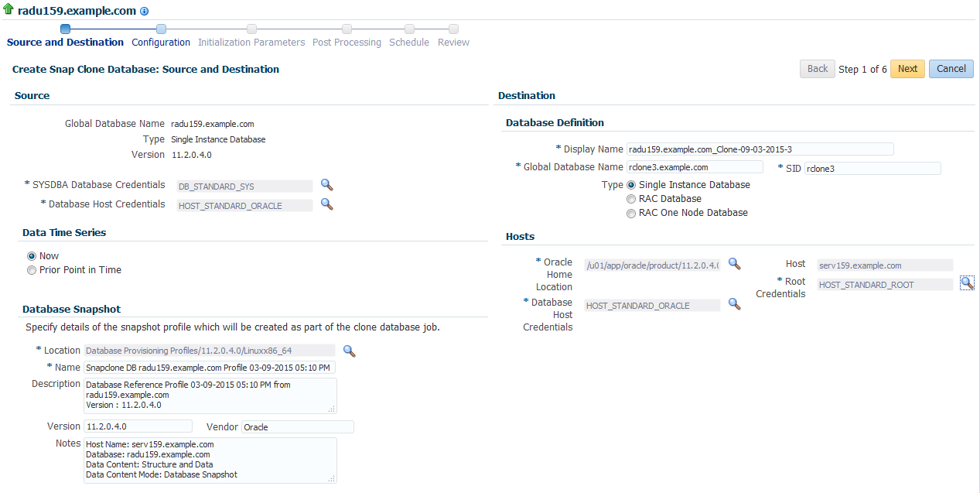Select Prior Point in Time option

(x=32, y=270)
